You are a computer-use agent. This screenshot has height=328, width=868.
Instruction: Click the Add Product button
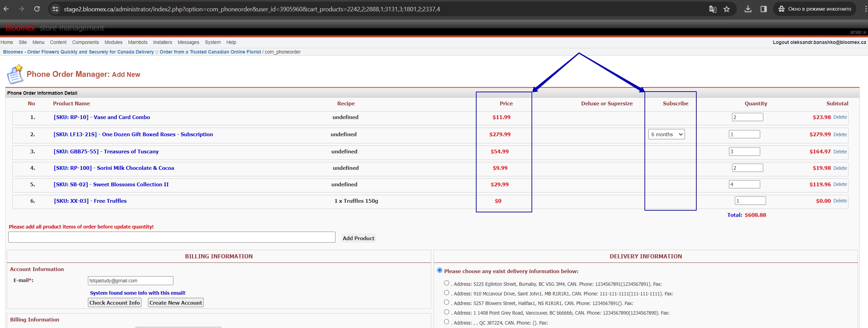click(358, 238)
